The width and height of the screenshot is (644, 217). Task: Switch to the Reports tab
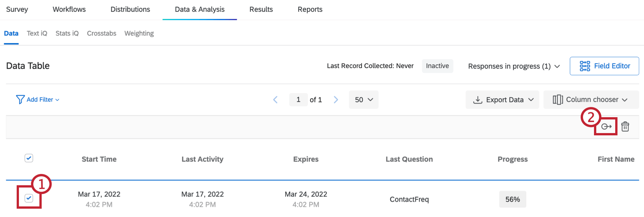point(310,9)
